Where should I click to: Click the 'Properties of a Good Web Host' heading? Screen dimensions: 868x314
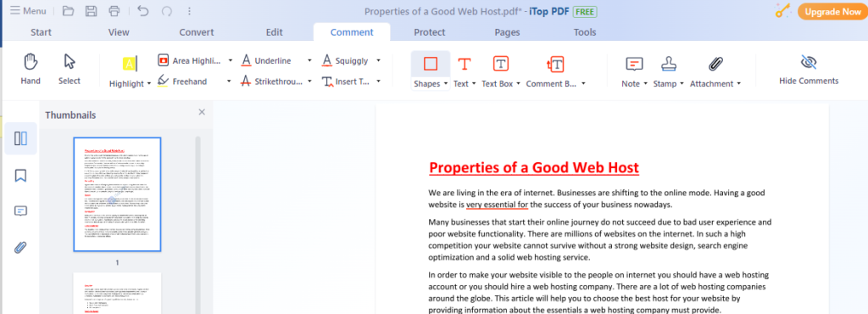pyautogui.click(x=534, y=168)
